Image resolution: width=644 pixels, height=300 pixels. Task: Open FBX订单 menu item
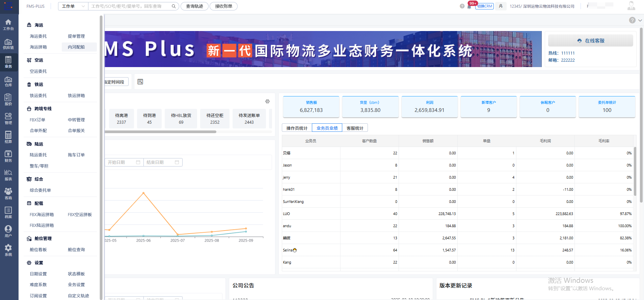37,120
